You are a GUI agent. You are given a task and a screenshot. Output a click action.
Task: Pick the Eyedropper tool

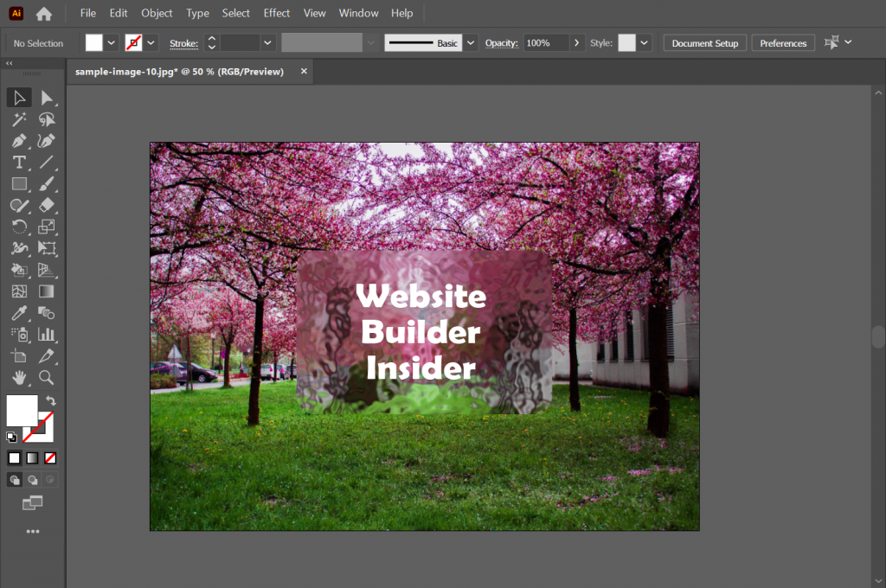point(18,313)
